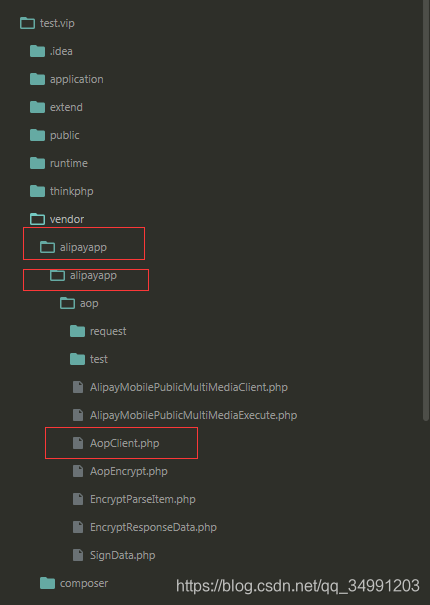Click the thinkphp folder icon
The height and width of the screenshot is (605, 430).
37,191
